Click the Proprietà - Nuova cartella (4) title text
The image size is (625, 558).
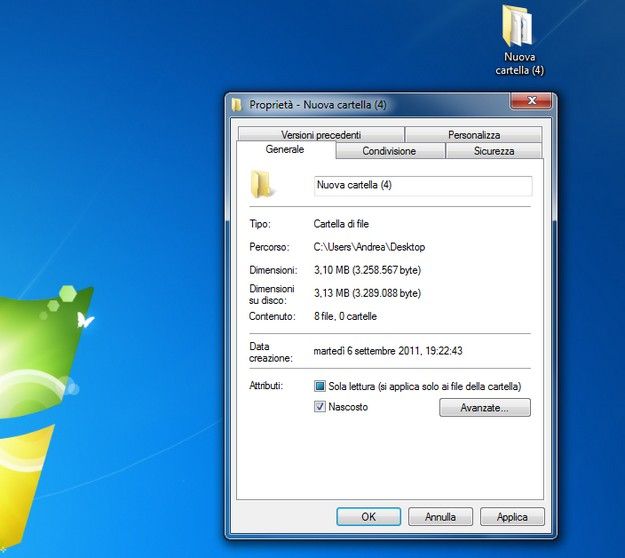click(318, 105)
